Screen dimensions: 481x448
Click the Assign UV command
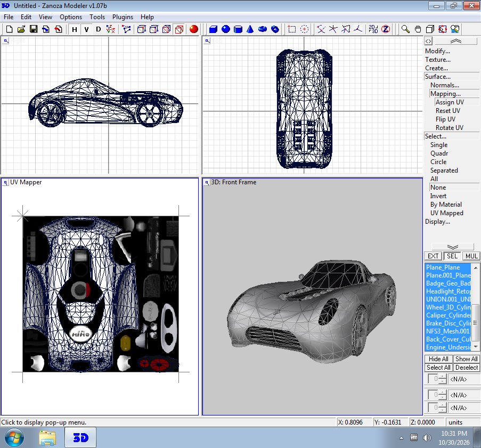(450, 102)
